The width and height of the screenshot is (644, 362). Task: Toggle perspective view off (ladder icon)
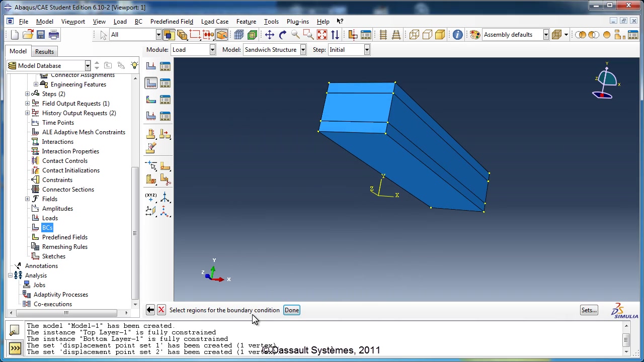pyautogui.click(x=383, y=35)
